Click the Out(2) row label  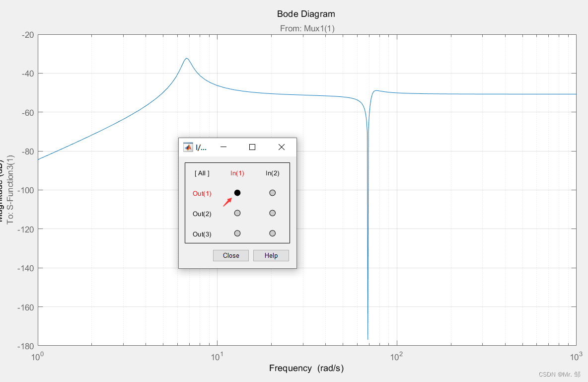[x=202, y=214]
